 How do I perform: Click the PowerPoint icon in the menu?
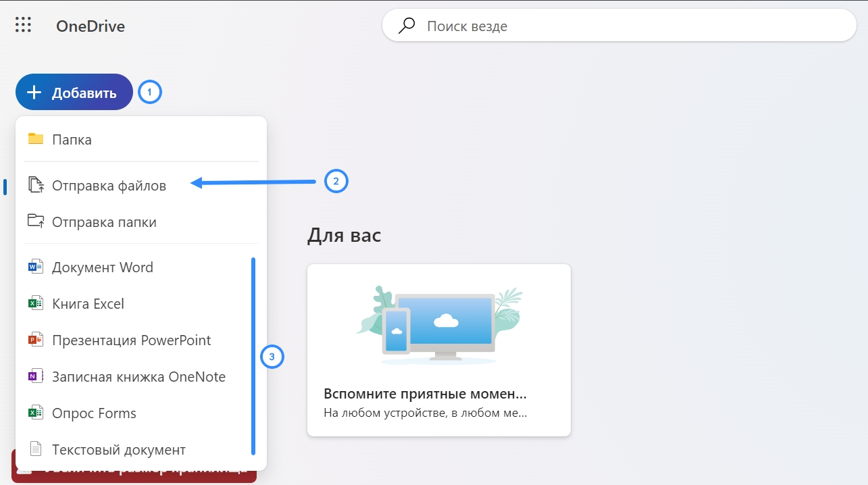click(x=36, y=340)
